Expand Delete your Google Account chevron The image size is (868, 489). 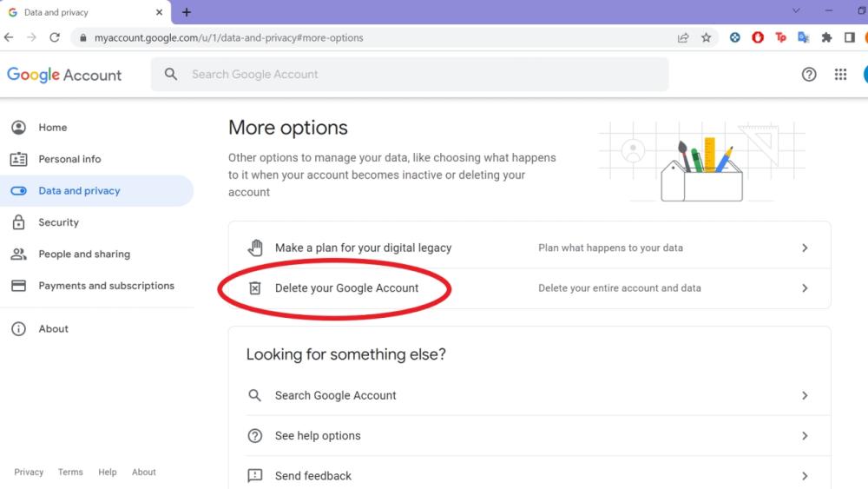coord(805,288)
